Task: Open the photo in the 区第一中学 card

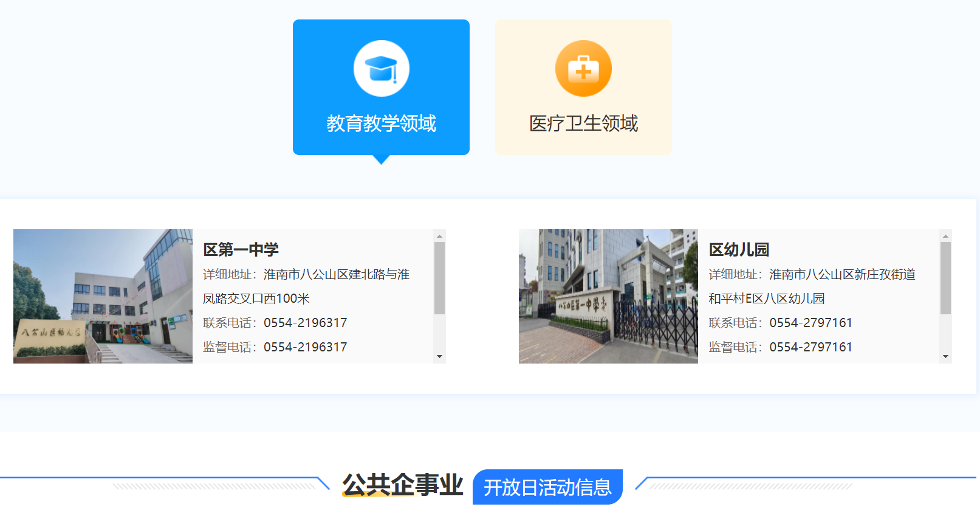Action: click(x=103, y=296)
